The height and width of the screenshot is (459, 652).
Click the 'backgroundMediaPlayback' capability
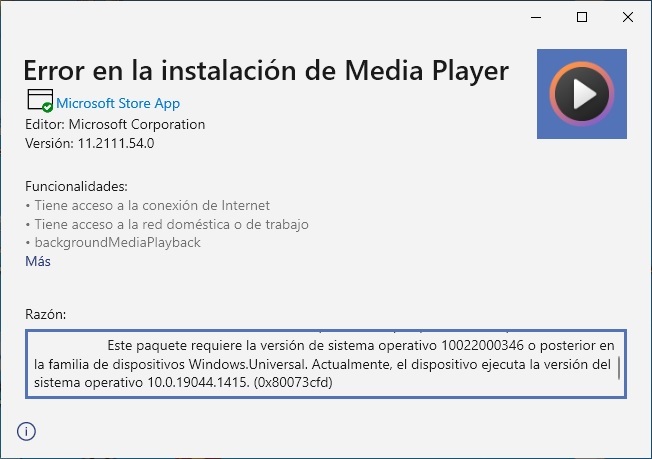(x=118, y=242)
